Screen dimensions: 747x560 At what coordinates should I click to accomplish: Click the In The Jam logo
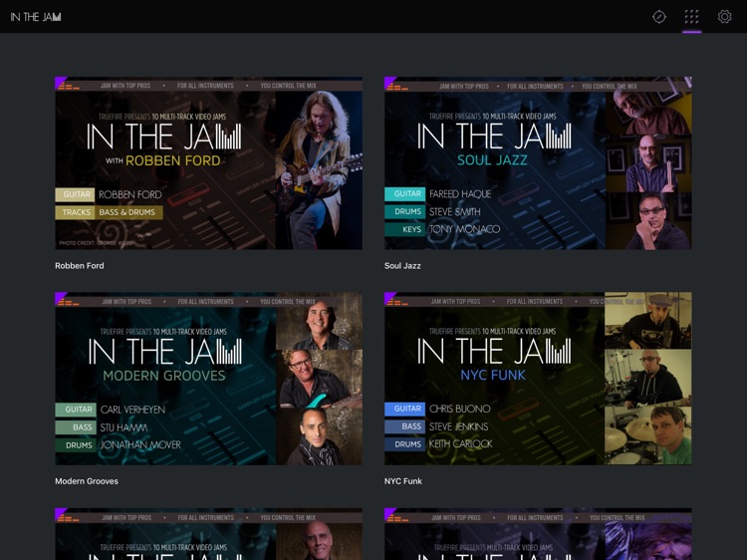click(x=36, y=17)
